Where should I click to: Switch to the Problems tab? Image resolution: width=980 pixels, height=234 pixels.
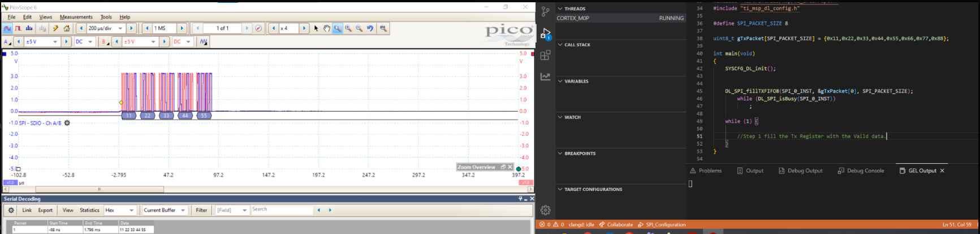706,171
